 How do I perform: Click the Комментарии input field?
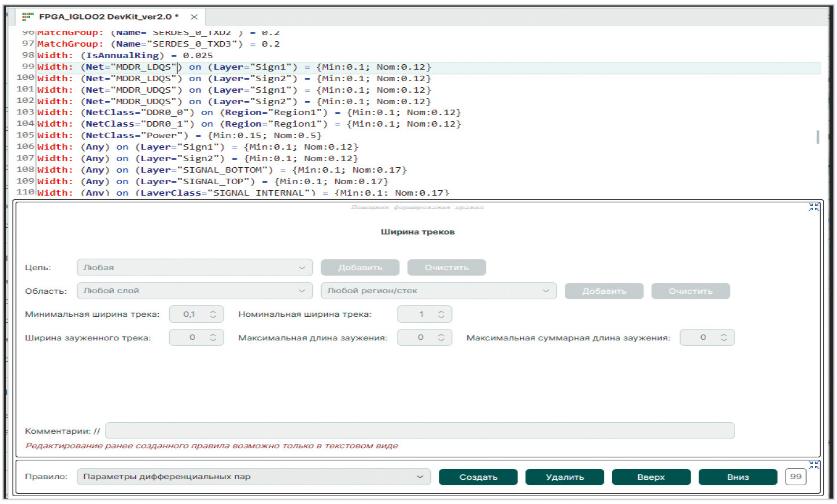point(420,431)
